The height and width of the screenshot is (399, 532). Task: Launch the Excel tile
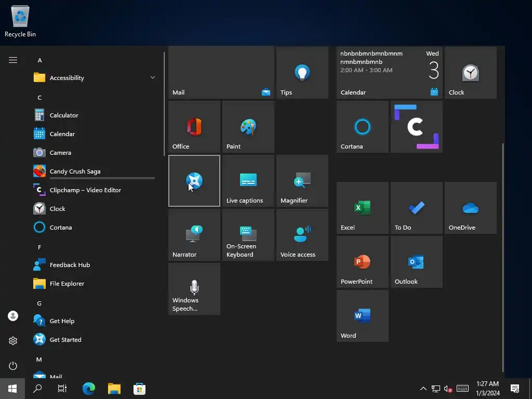(362, 208)
